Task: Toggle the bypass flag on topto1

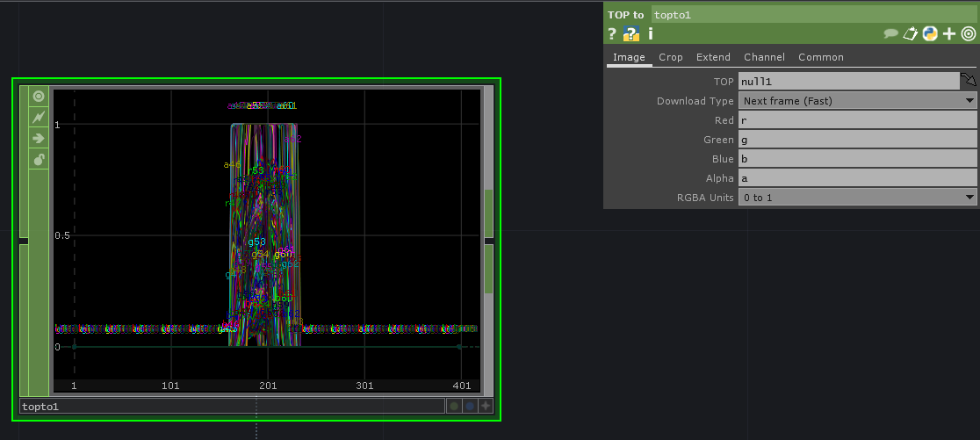Action: click(x=39, y=117)
